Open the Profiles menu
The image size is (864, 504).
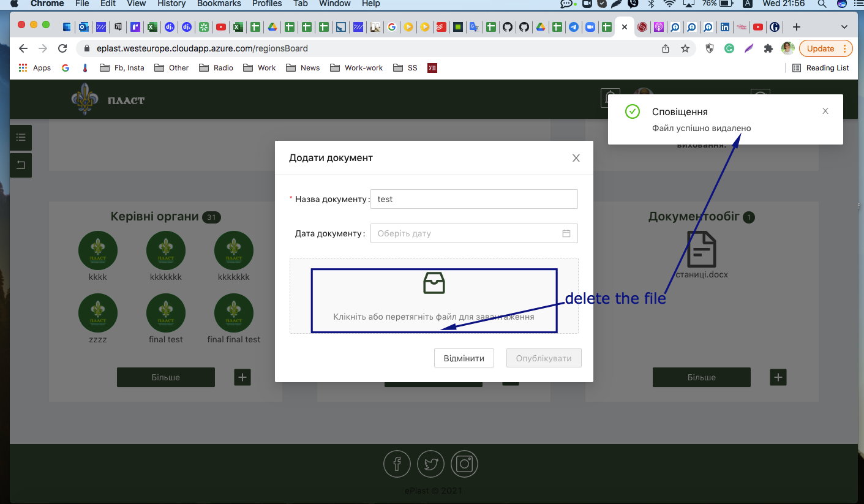(267, 4)
